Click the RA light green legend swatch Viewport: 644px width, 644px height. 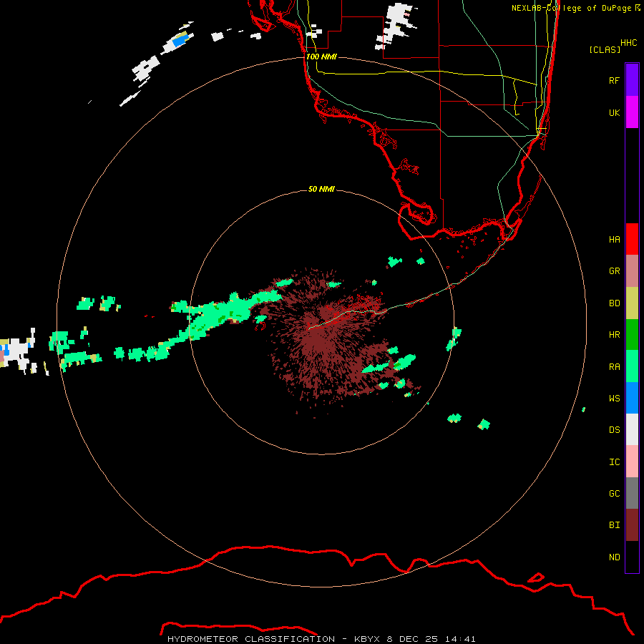[x=632, y=366]
